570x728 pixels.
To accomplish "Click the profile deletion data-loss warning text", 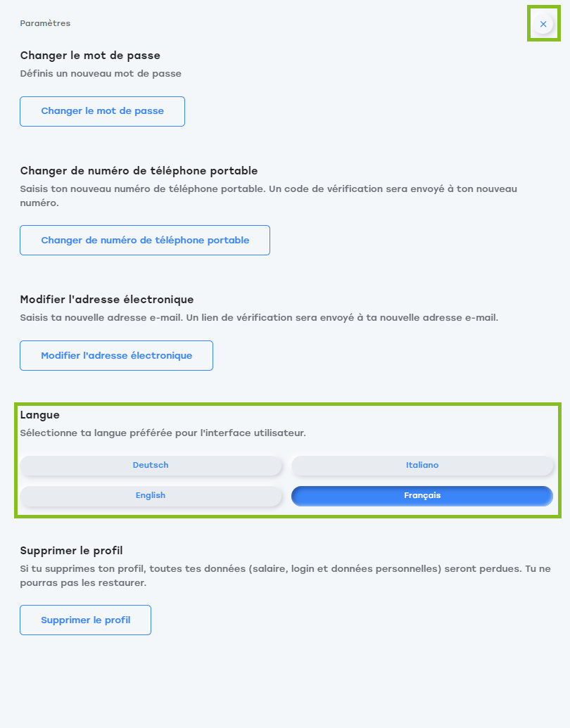I will pos(285,575).
